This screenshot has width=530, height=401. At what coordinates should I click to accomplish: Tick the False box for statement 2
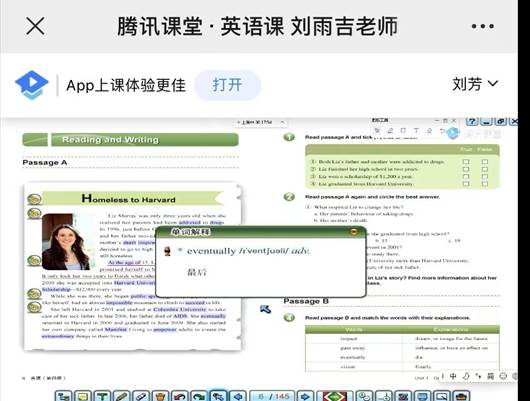tap(485, 169)
